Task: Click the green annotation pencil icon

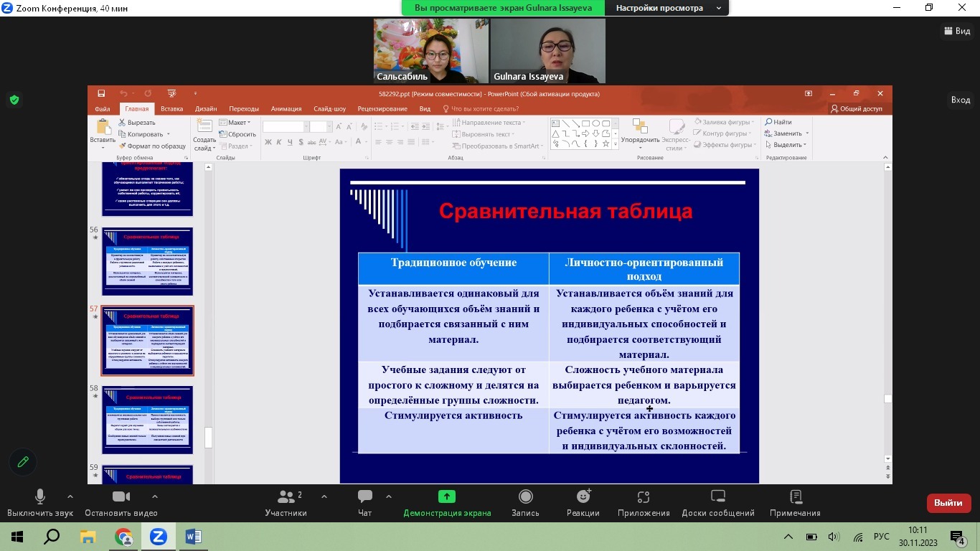Action: pyautogui.click(x=23, y=462)
